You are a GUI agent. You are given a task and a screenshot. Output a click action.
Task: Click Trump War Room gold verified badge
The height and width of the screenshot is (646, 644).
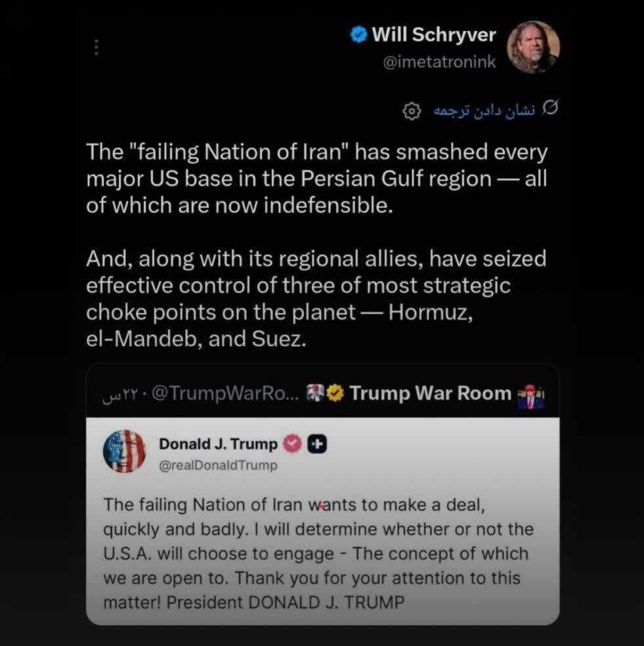point(335,393)
